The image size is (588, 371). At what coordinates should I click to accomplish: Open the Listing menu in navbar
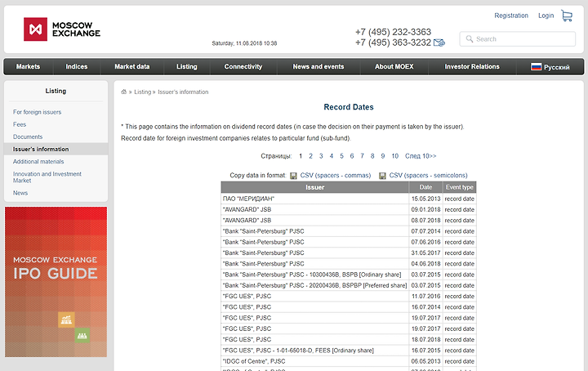(x=187, y=67)
